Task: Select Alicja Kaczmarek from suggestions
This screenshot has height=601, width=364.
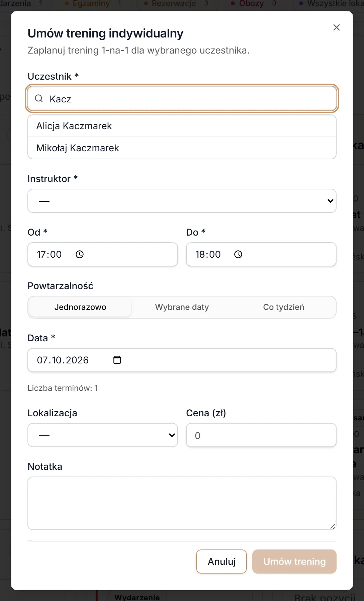Action: pyautogui.click(x=182, y=126)
